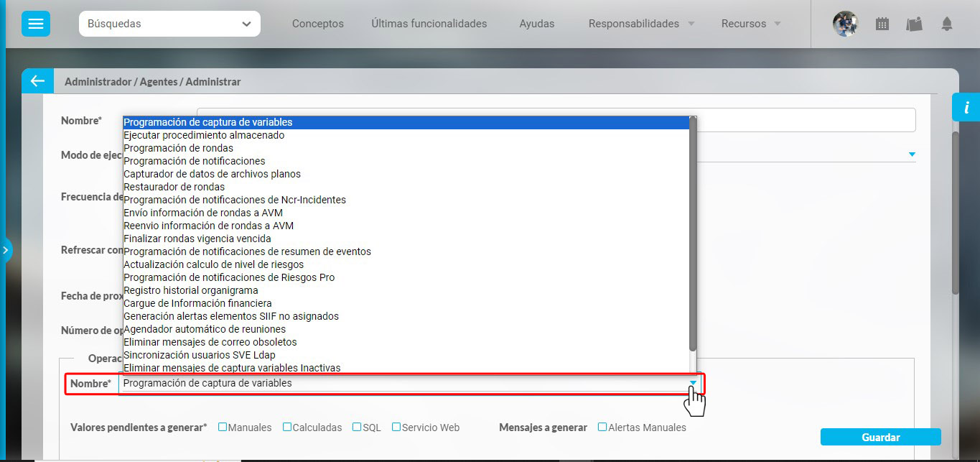Open the hamburger main menu
This screenshot has width=980, height=462.
(35, 24)
